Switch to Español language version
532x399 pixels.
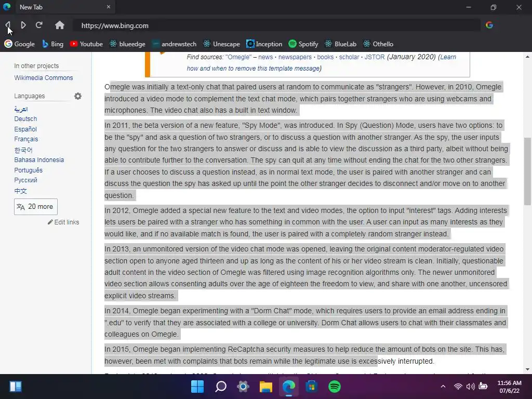point(25,129)
